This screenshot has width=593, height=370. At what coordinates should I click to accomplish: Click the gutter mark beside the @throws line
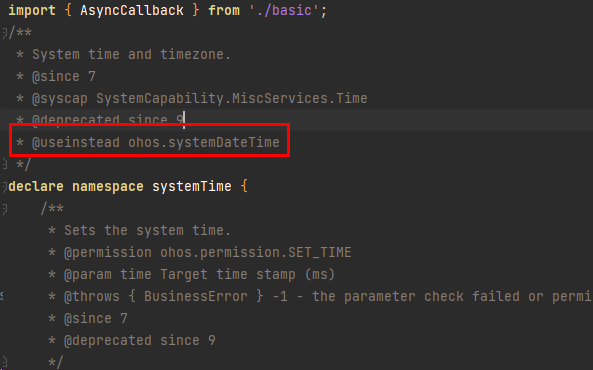2,296
